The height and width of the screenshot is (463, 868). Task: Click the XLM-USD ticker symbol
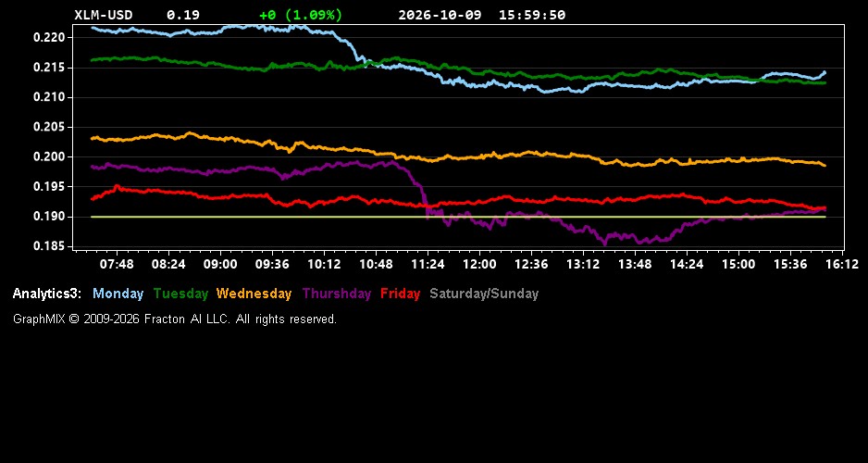click(x=104, y=15)
